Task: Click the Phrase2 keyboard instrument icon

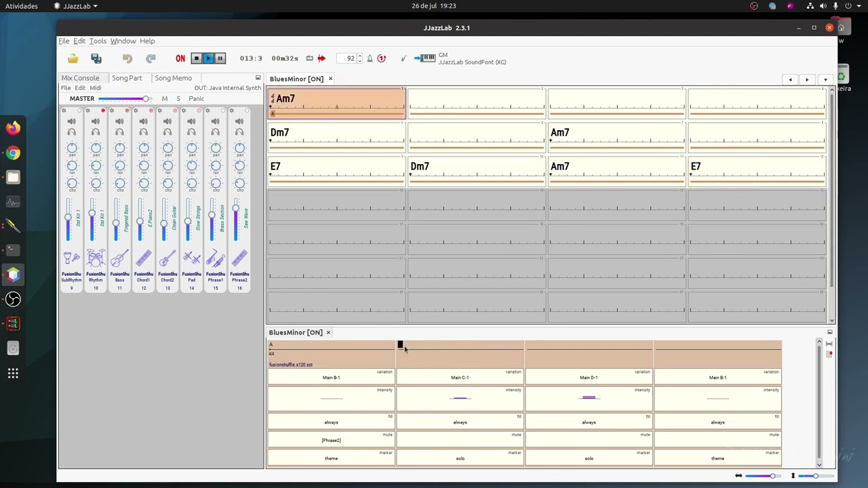Action: (x=239, y=258)
